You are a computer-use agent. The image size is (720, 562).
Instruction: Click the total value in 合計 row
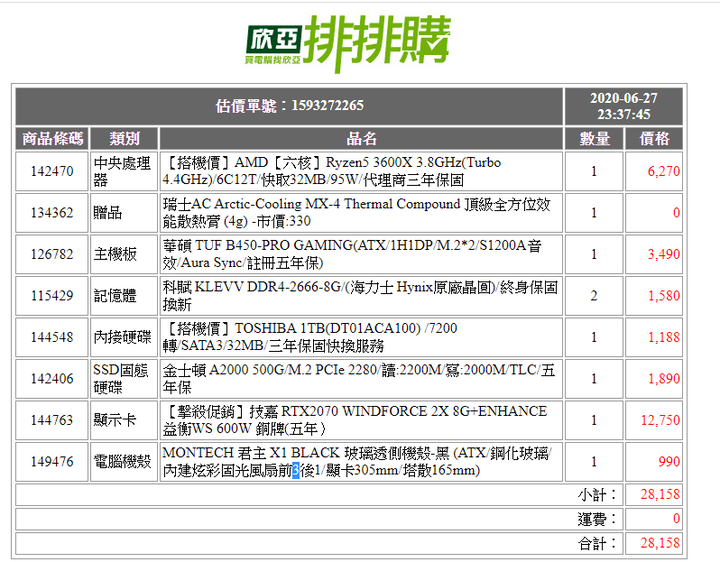(660, 543)
